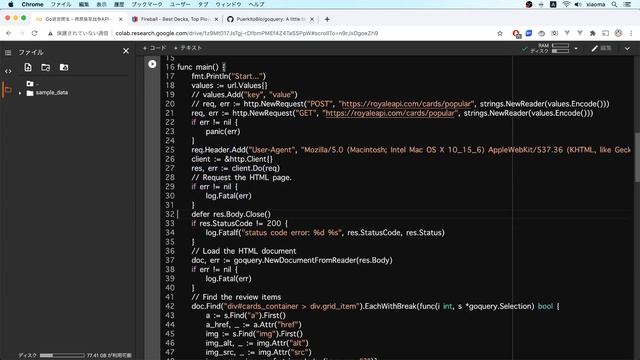
Task: Open the code snippets sidebar icon
Action: tap(8, 71)
